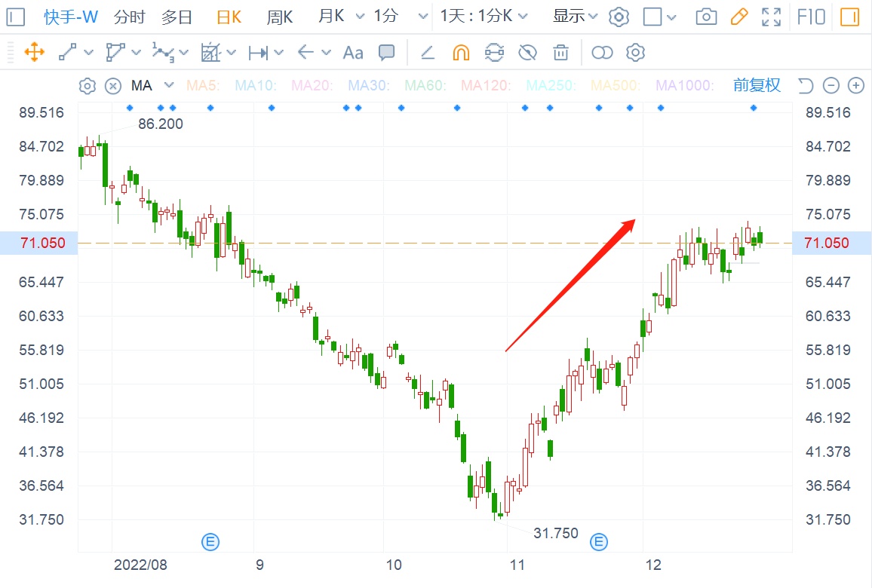Open the 显示 display dropdown
The height and width of the screenshot is (588, 872).
575,17
